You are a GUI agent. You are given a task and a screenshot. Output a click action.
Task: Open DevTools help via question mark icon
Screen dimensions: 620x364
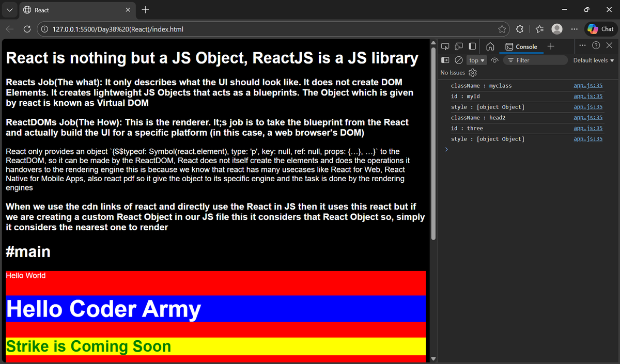tap(595, 45)
